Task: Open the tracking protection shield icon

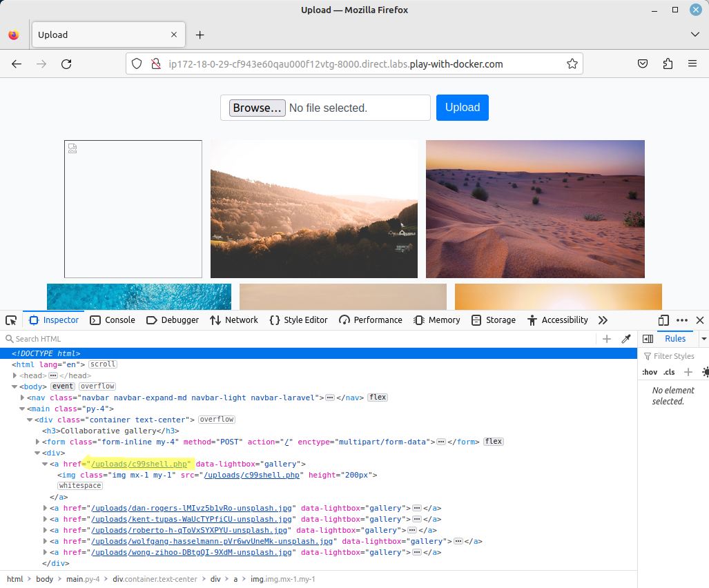Action: pyautogui.click(x=137, y=63)
